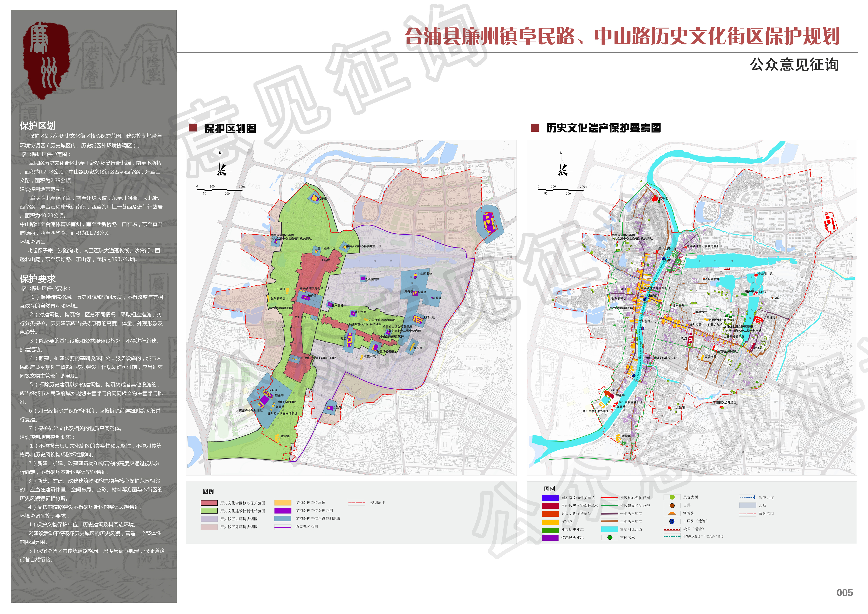
Task: Click the 公众意见征询 subtitle
Action: click(794, 64)
